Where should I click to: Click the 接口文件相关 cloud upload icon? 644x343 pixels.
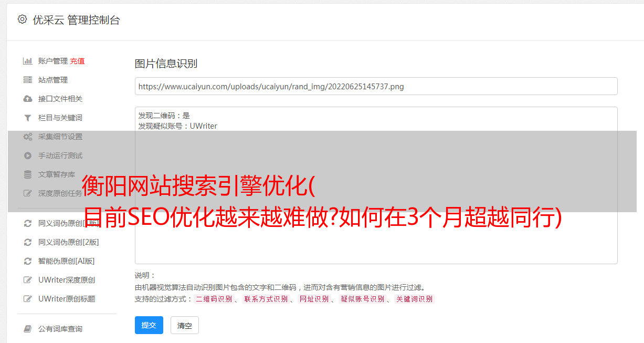point(28,99)
